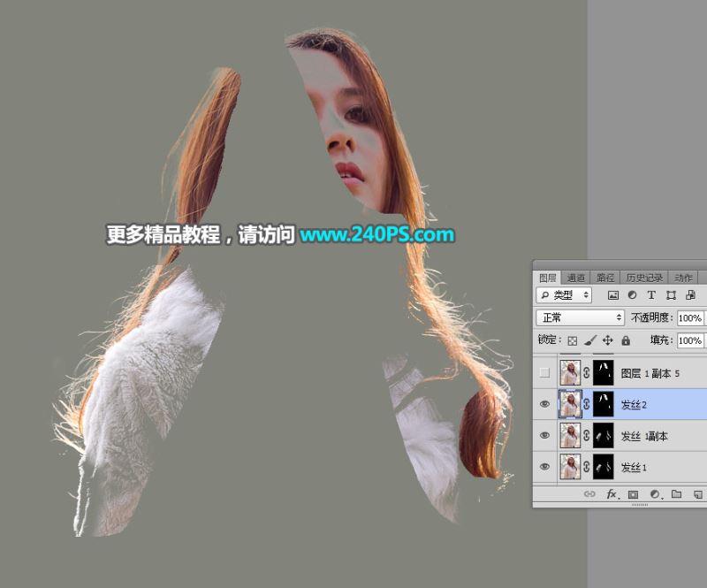Image resolution: width=707 pixels, height=588 pixels.
Task: Switch to the 图层 tab
Action: point(547,278)
